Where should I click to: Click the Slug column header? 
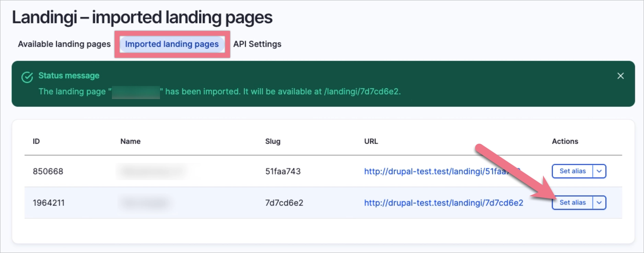pos(273,141)
